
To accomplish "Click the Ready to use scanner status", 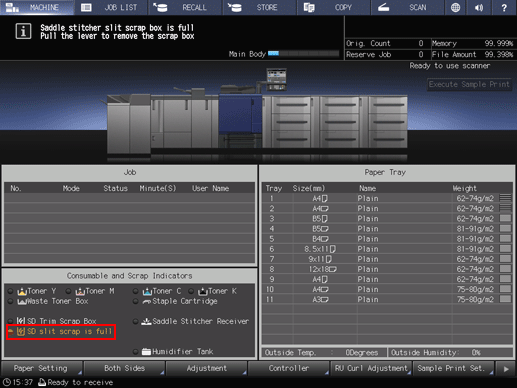I will [x=450, y=66].
